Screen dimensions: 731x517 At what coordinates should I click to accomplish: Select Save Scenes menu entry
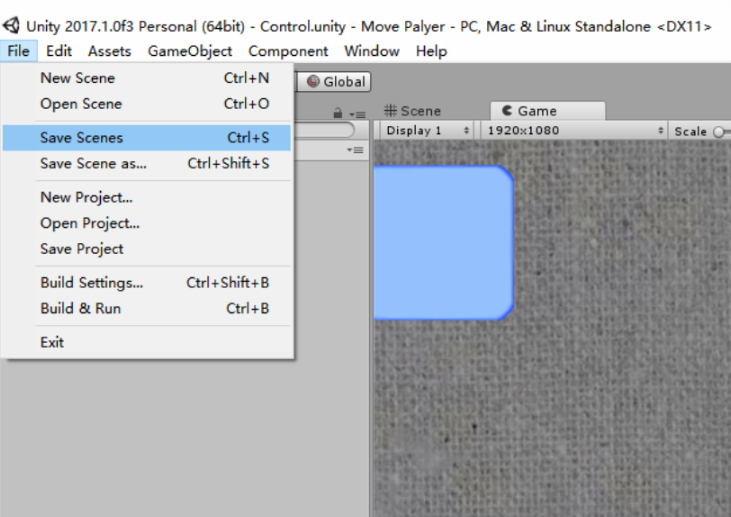(147, 138)
